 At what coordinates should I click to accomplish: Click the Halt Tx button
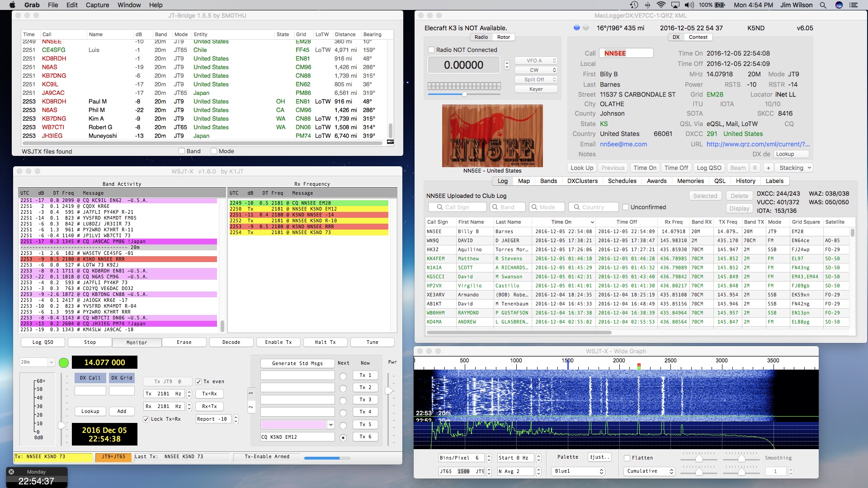coord(325,342)
